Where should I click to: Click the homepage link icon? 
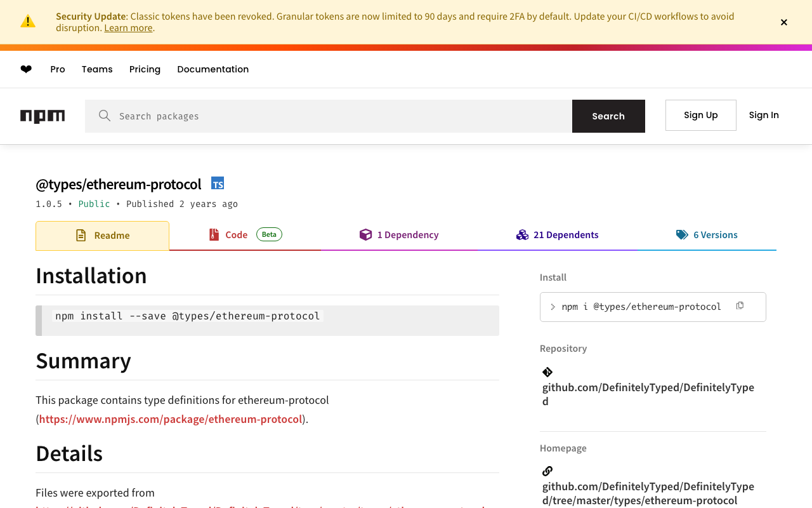point(547,471)
